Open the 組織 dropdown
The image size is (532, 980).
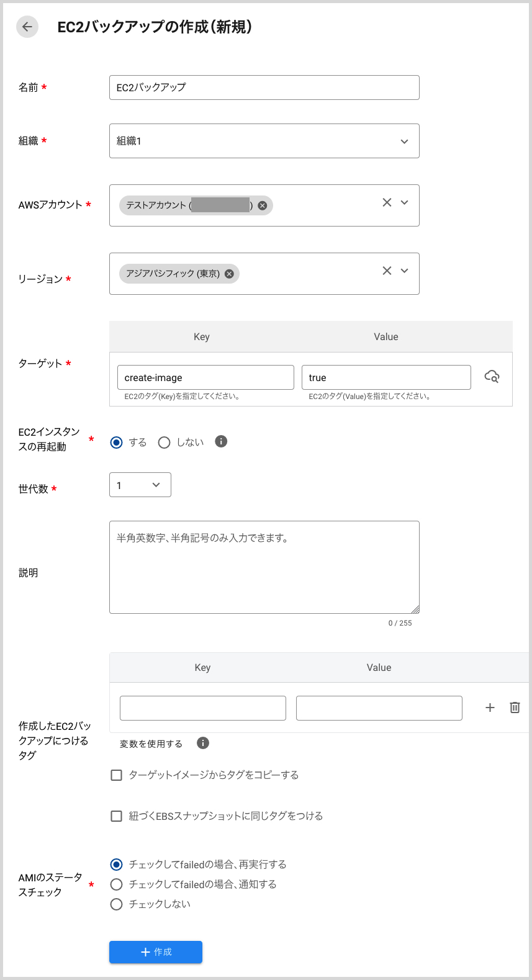pos(264,141)
